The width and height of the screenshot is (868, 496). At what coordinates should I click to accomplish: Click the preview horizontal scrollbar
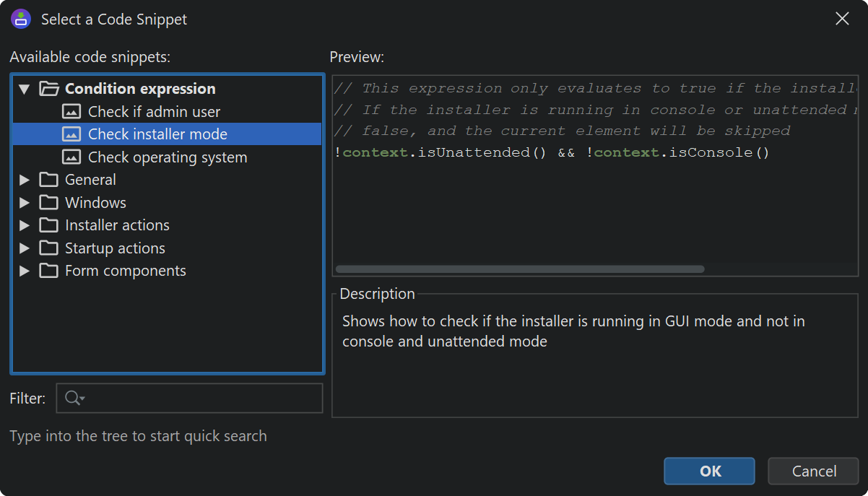(519, 269)
